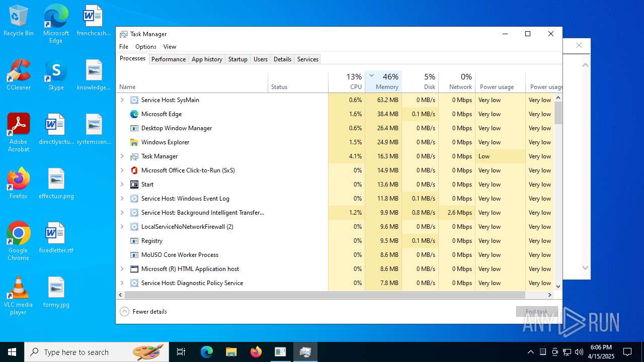
Task: Click Microsoft HTML Application host icon
Action: click(x=134, y=269)
